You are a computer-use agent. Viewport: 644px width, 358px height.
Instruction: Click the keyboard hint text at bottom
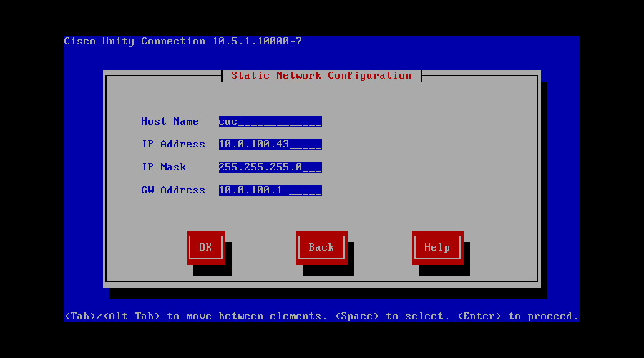click(x=321, y=316)
